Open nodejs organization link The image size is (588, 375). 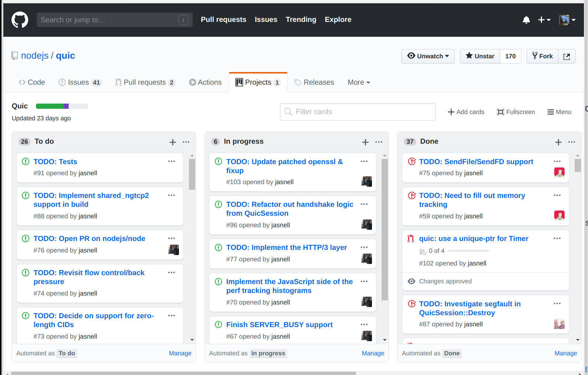[35, 56]
